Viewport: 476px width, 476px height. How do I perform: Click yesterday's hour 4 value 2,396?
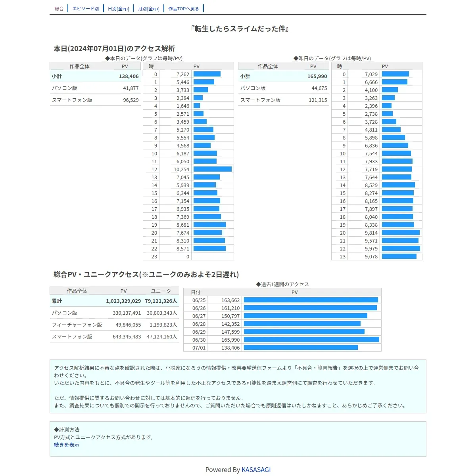(371, 106)
